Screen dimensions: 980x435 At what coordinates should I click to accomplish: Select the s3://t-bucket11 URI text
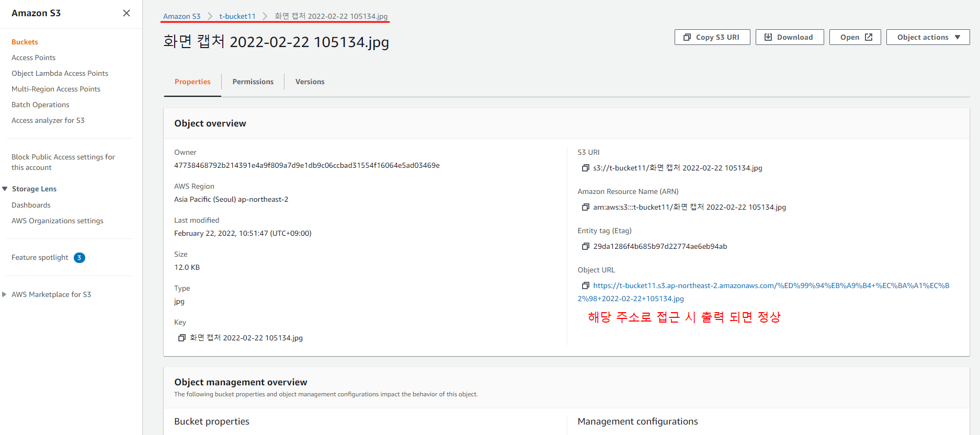678,168
